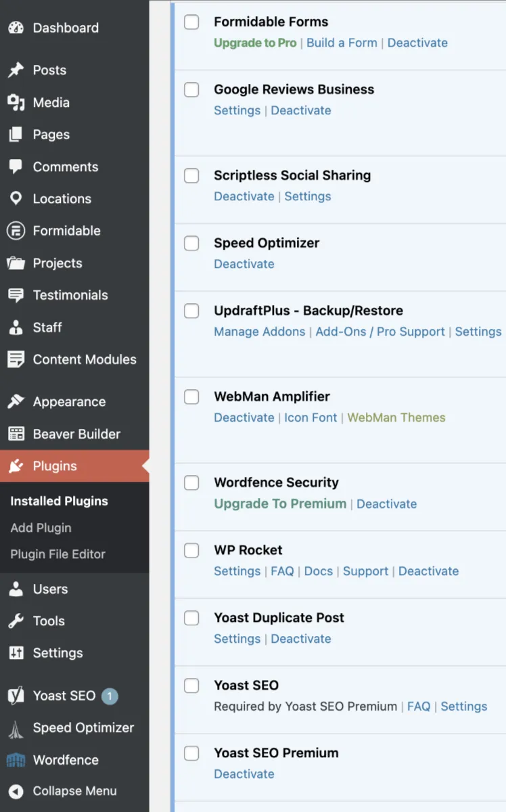Deactivate the Speed Optimizer plugin
506x812 pixels.
244,264
